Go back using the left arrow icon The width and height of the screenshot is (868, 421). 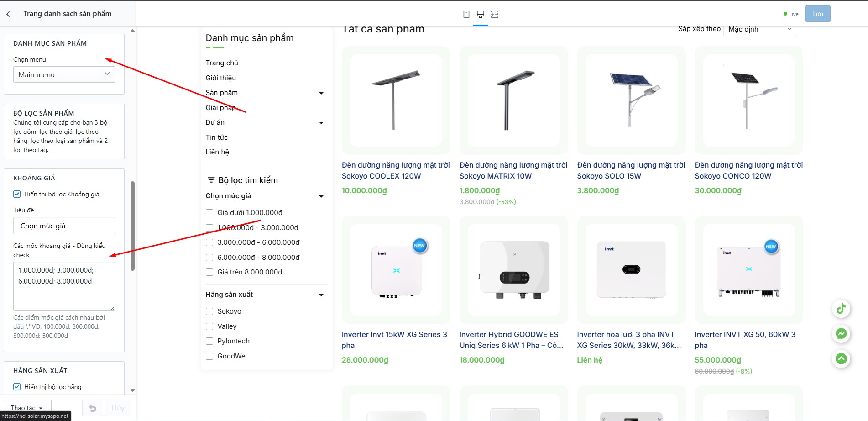[x=8, y=14]
